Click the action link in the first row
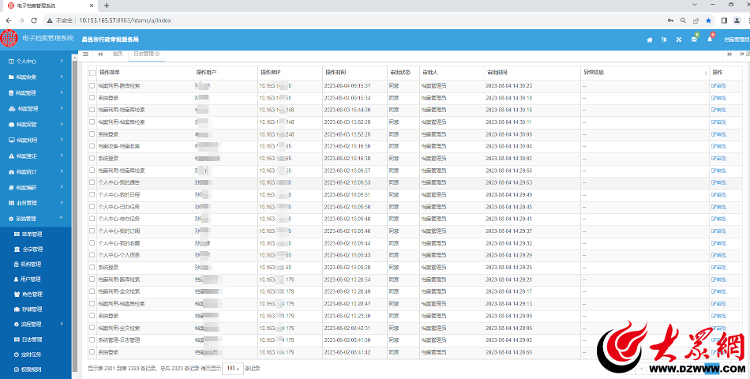 pyautogui.click(x=718, y=86)
